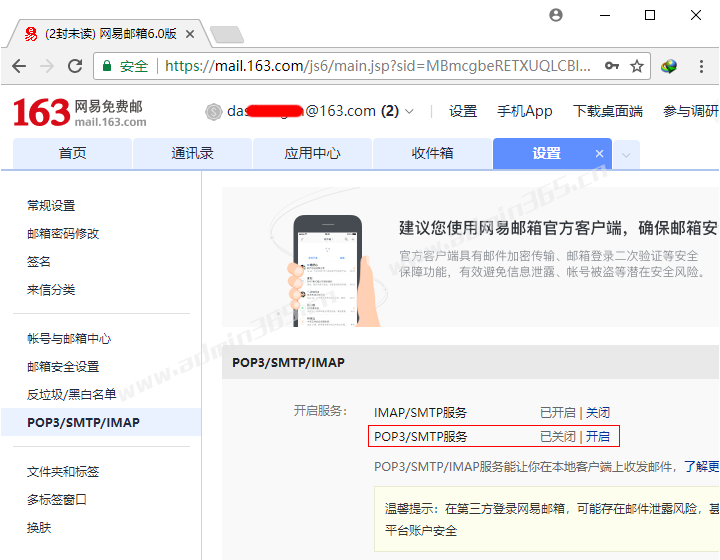This screenshot has height=560, width=720.
Task: Switch to the 收件箱 tab
Action: pyautogui.click(x=432, y=153)
